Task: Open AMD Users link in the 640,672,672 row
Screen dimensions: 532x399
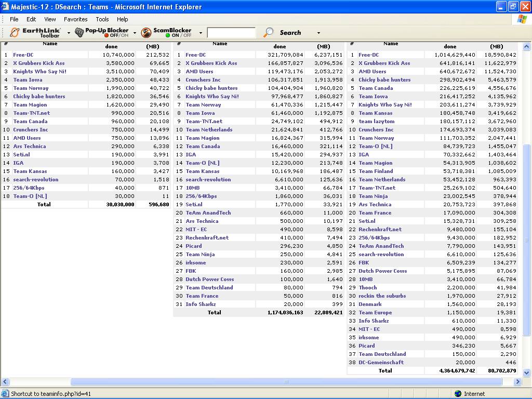Action: [x=373, y=72]
